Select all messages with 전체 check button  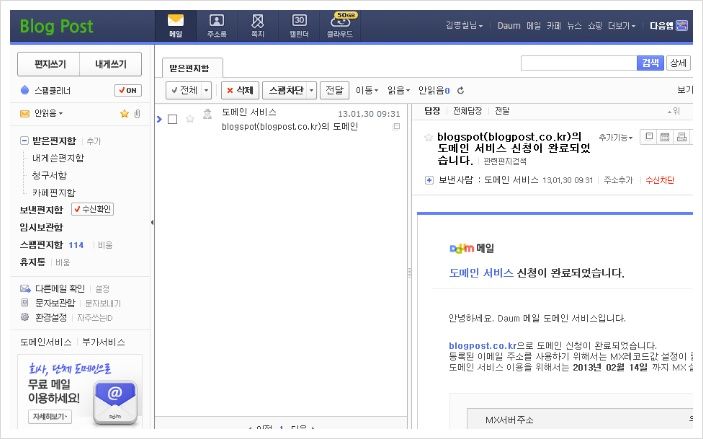tap(184, 90)
